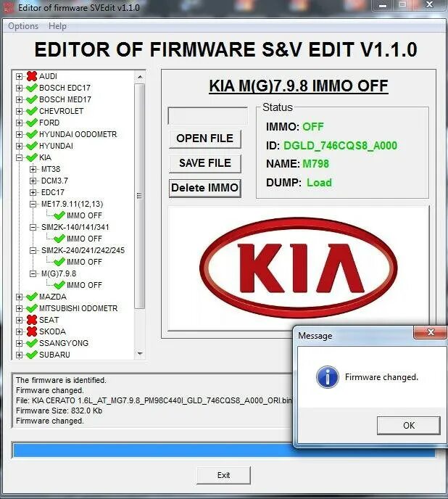Click the tree scrollbar down arrow
This screenshot has height=499, width=448.
click(x=140, y=353)
